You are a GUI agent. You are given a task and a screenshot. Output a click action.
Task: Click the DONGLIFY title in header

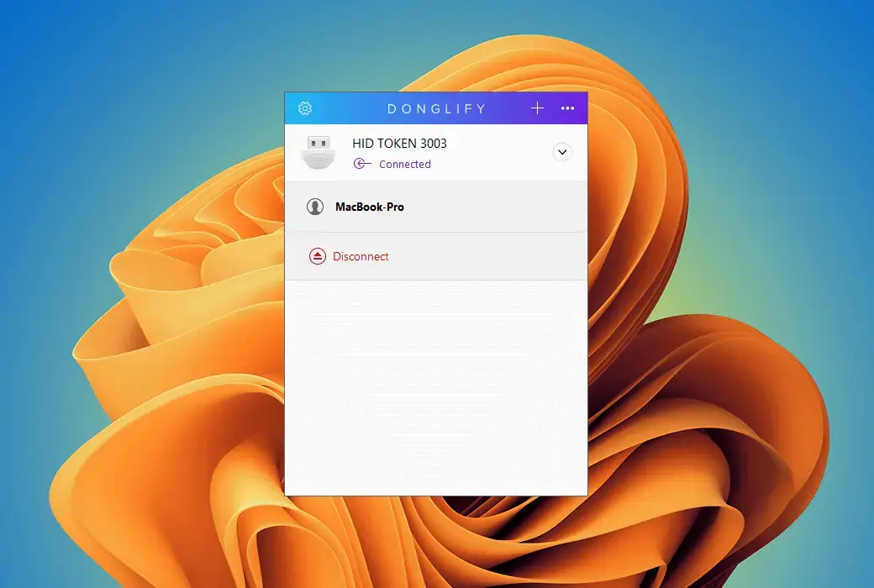point(436,108)
